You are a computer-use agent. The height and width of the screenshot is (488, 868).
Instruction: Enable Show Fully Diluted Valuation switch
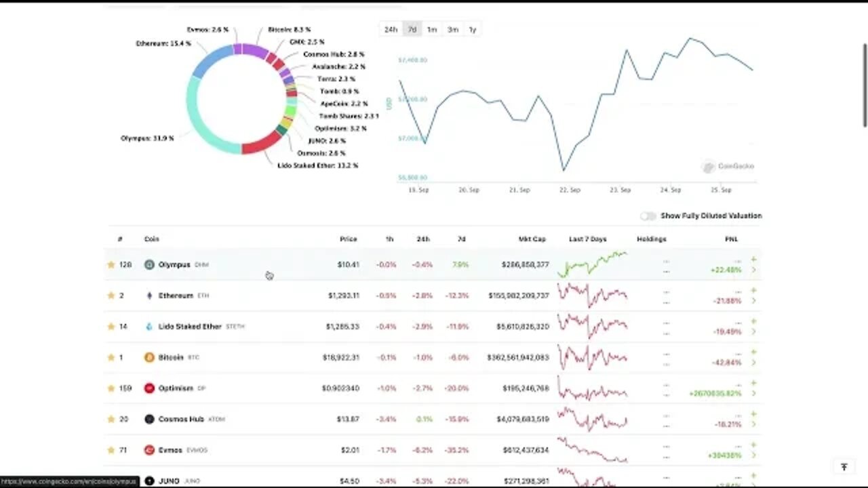648,216
